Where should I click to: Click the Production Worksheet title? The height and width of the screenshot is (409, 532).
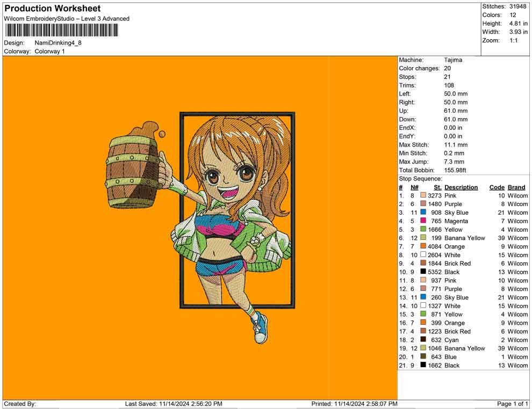[x=53, y=9]
